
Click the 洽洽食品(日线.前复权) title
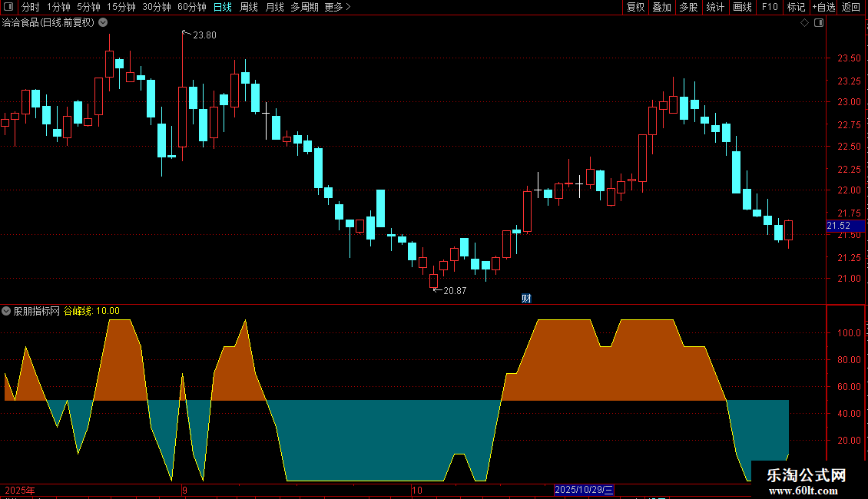click(48, 23)
